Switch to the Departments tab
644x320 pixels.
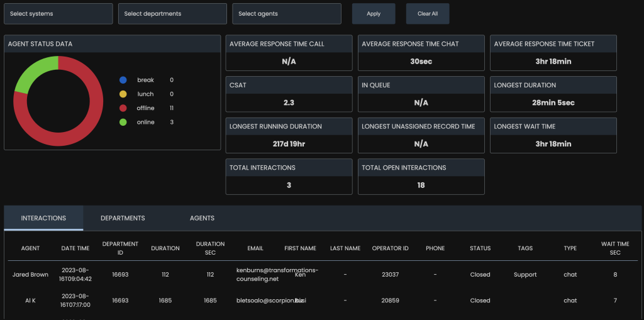123,218
